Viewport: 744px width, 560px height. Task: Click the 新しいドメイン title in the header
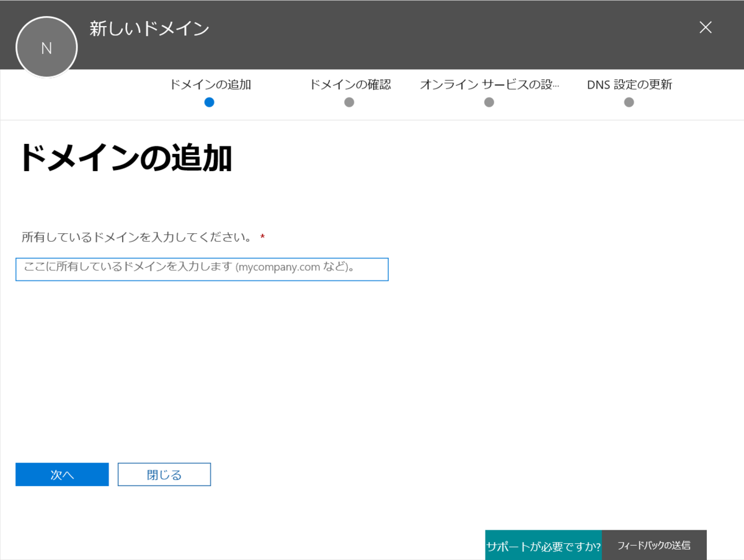click(149, 27)
